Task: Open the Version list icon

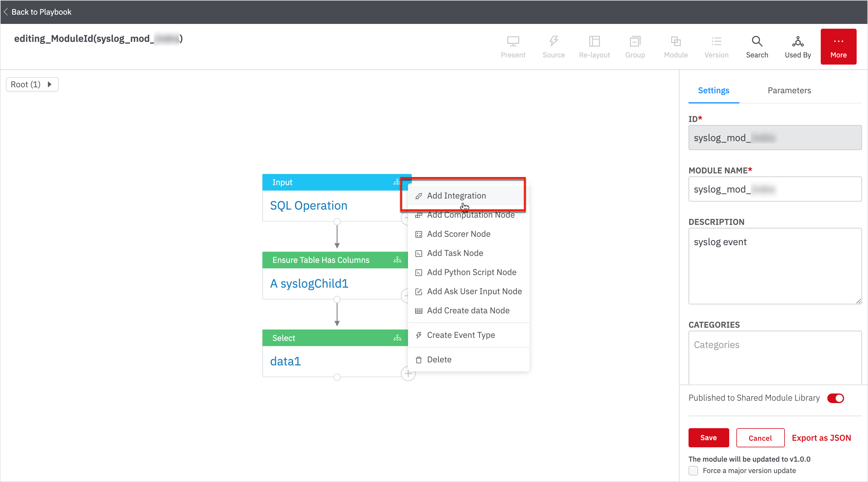Action: [716, 42]
